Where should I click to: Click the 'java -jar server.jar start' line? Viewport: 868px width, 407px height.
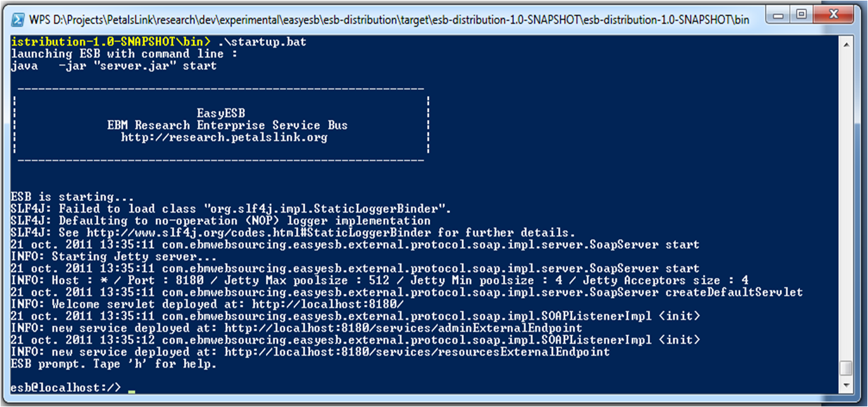[114, 66]
